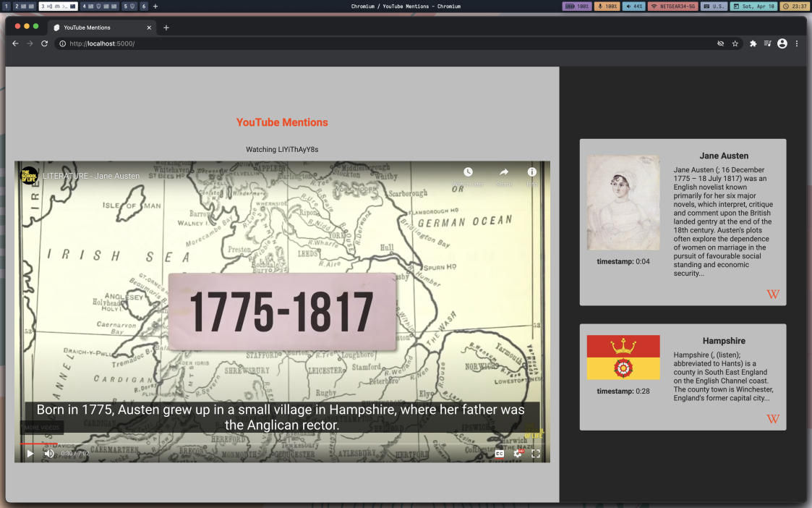Image resolution: width=812 pixels, height=508 pixels.
Task: Bookmark this page with the star icon
Action: point(735,43)
